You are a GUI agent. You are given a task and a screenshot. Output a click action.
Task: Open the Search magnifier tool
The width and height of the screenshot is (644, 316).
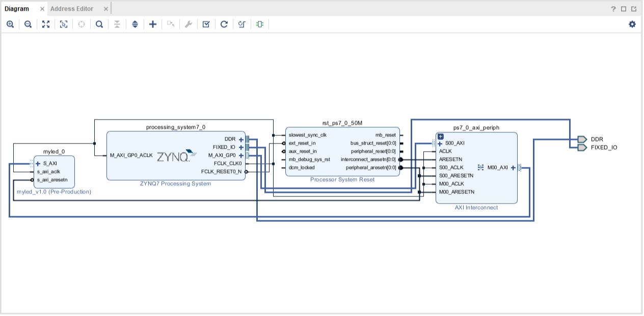pos(99,24)
